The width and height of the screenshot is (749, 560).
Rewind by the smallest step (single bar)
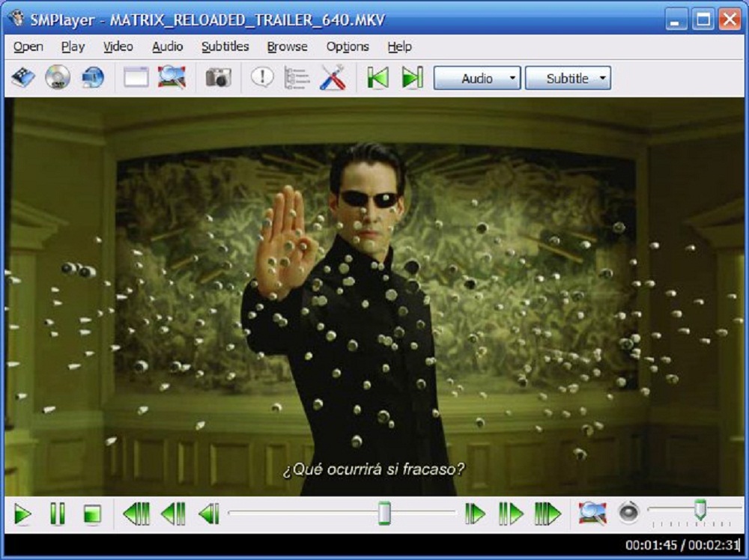(209, 514)
